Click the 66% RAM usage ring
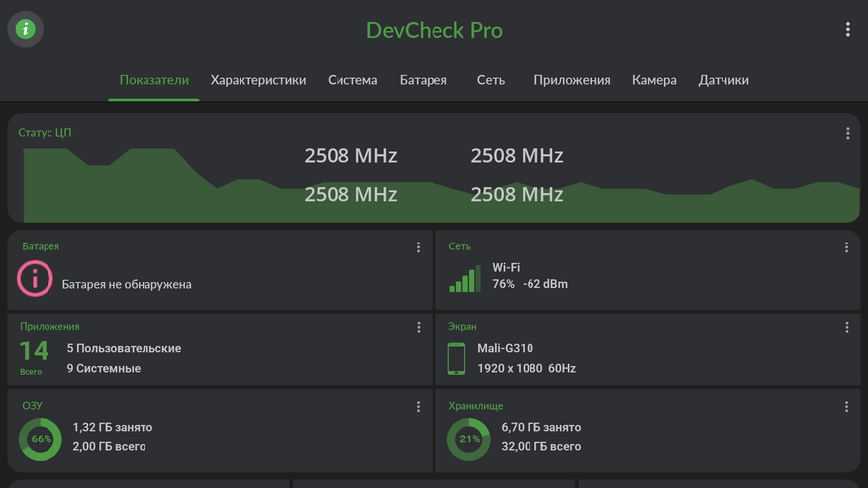The width and height of the screenshot is (868, 488). [x=41, y=439]
